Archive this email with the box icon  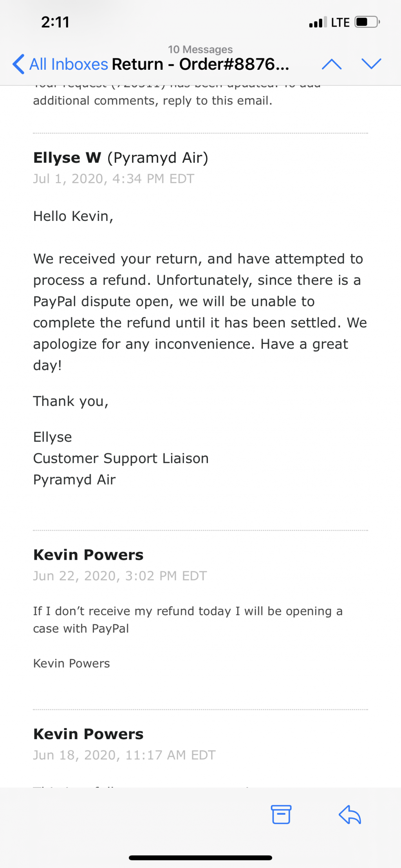pos(281,814)
